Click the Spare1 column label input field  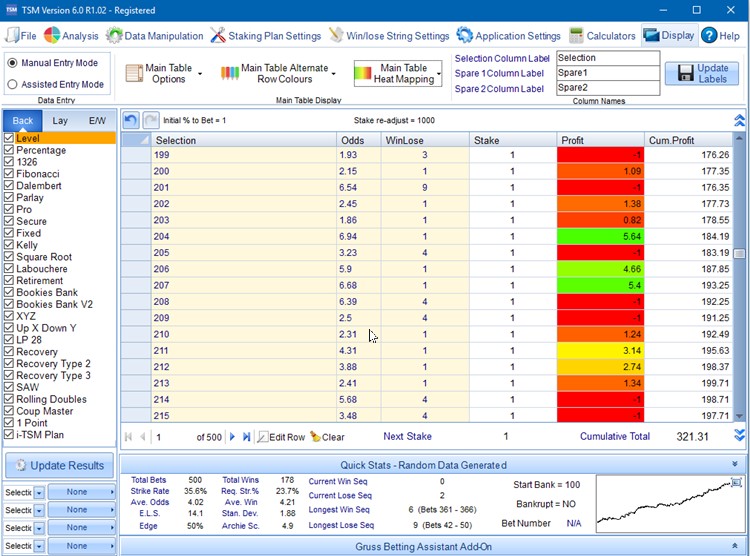(x=607, y=73)
